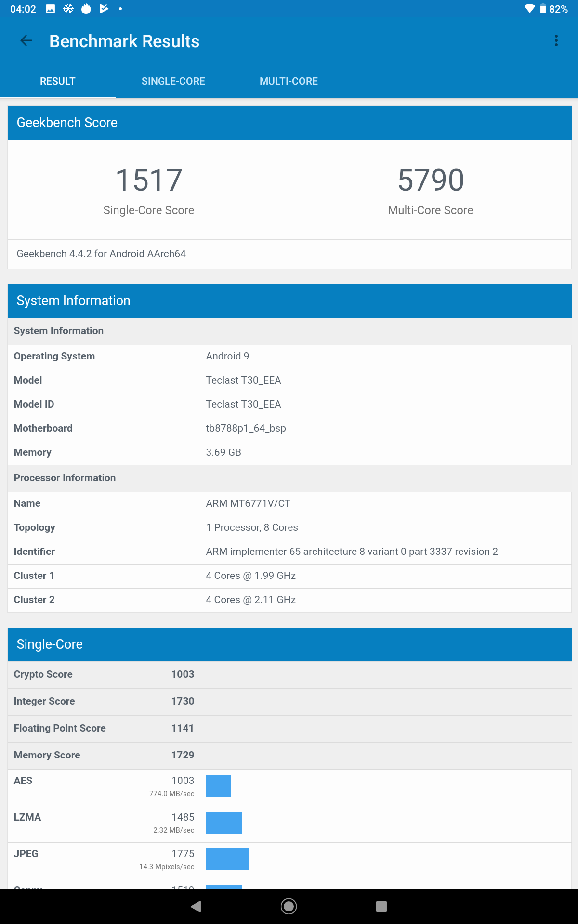Tap the Multi-Core Score label
This screenshot has height=924, width=578.
click(x=431, y=210)
